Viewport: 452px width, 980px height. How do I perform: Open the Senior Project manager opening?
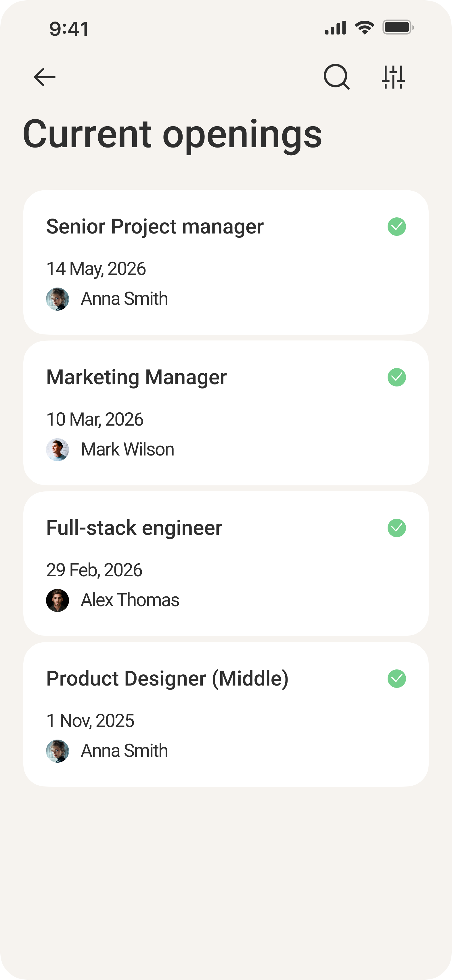pyautogui.click(x=226, y=263)
